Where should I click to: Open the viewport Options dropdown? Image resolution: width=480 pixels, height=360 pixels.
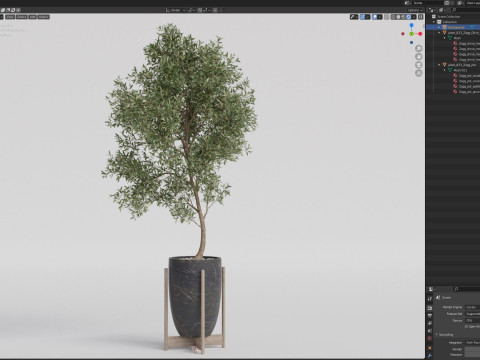tap(415, 10)
